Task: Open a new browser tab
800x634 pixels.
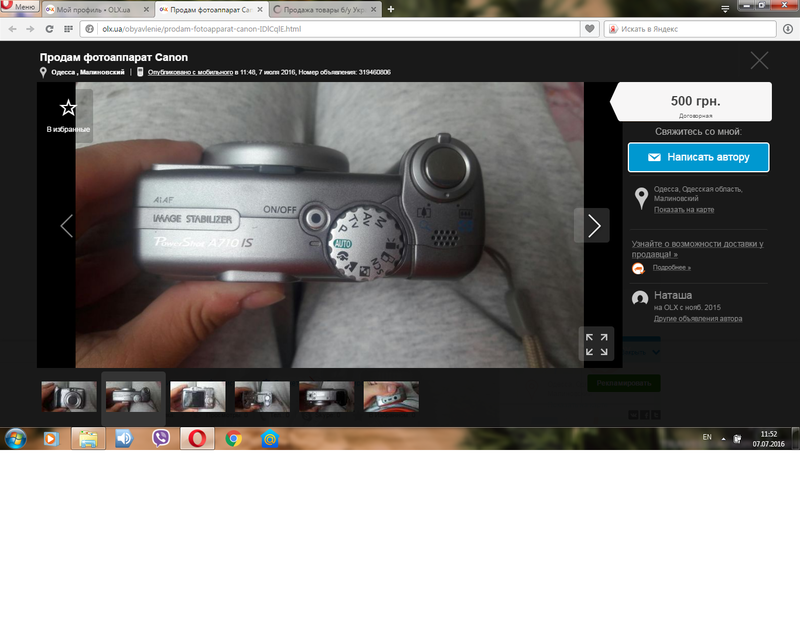Action: pyautogui.click(x=391, y=9)
